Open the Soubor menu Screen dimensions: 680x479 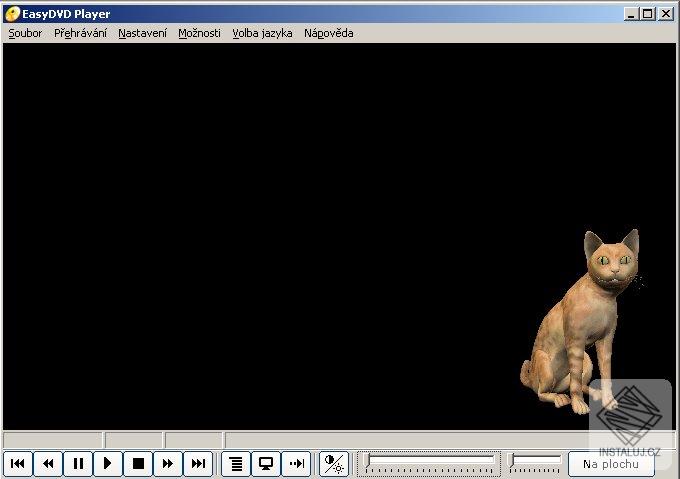pos(25,33)
